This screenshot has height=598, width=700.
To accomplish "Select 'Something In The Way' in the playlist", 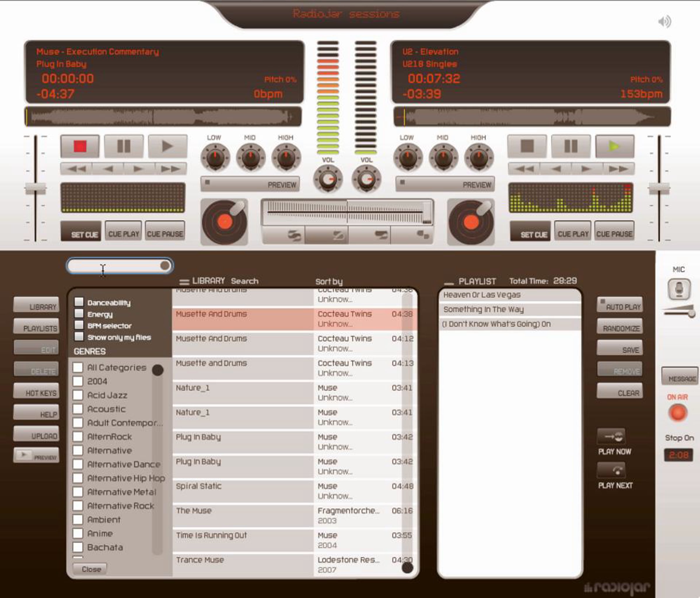I will click(510, 310).
